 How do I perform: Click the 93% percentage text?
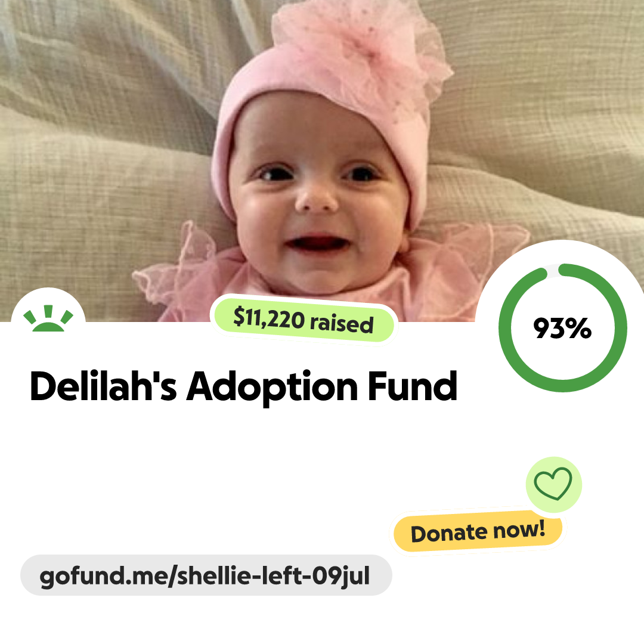point(562,328)
